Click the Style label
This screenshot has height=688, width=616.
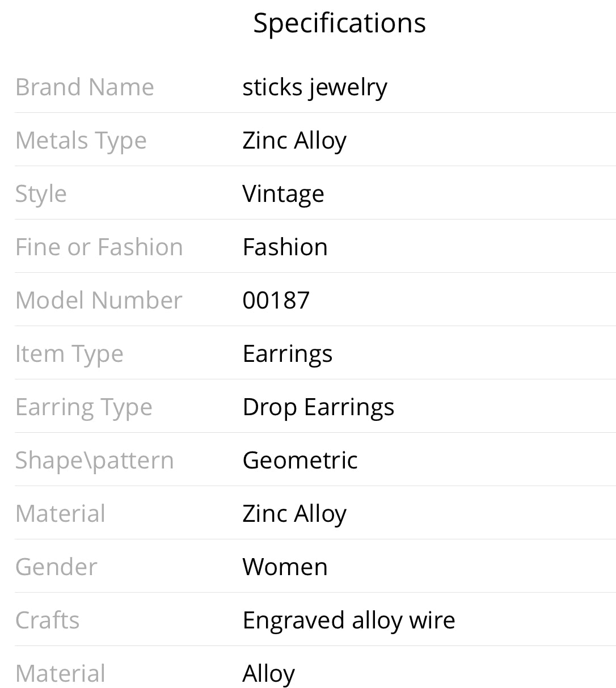tap(41, 194)
